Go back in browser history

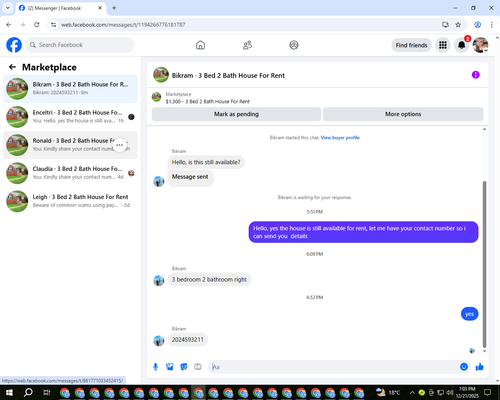(9, 25)
